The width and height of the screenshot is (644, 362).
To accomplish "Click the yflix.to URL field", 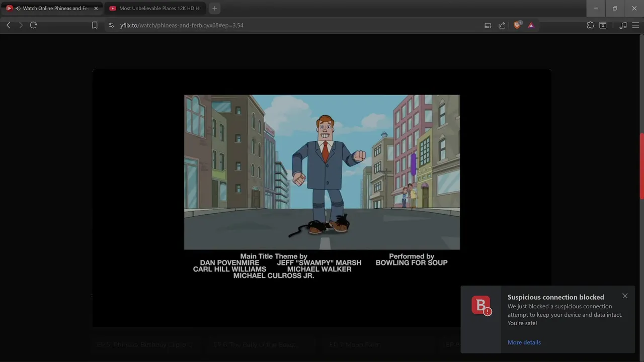I will [182, 25].
